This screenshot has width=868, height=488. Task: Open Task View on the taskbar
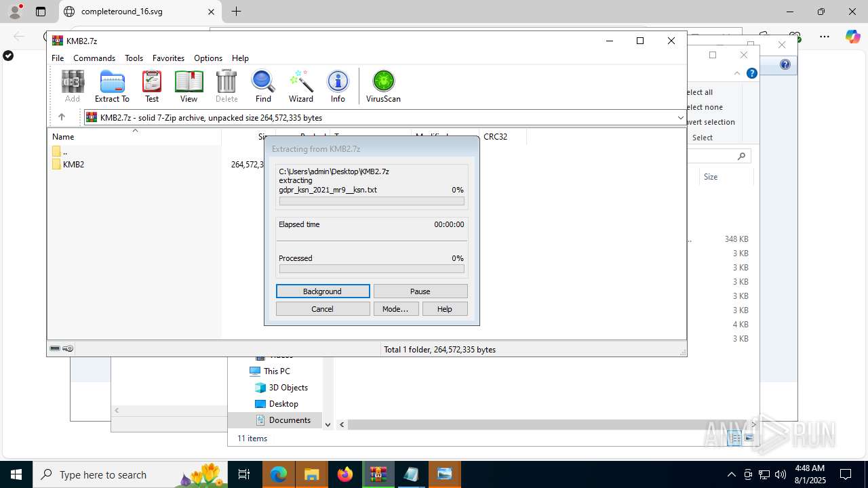point(244,474)
